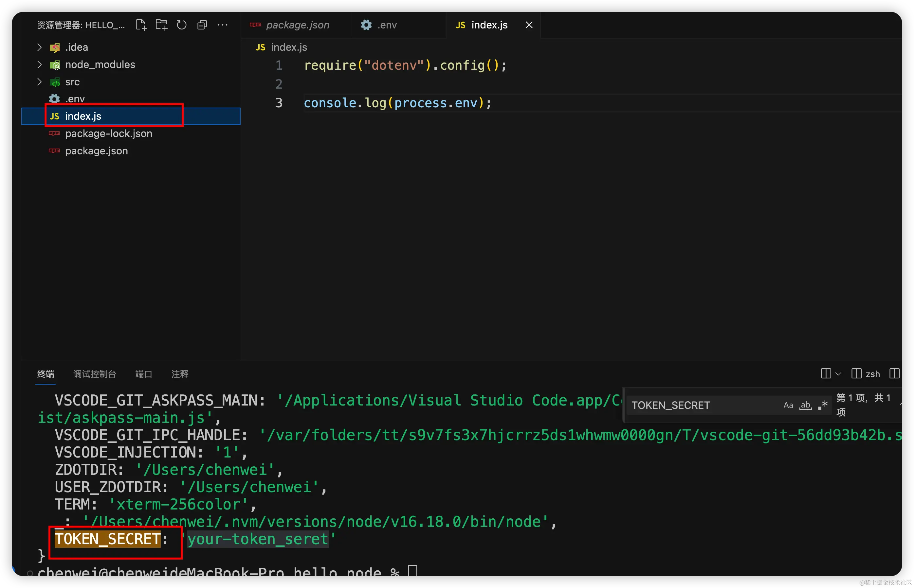Open explorer more actions ellipsis menu
Viewport: 914px width, 588px height.
click(x=222, y=25)
